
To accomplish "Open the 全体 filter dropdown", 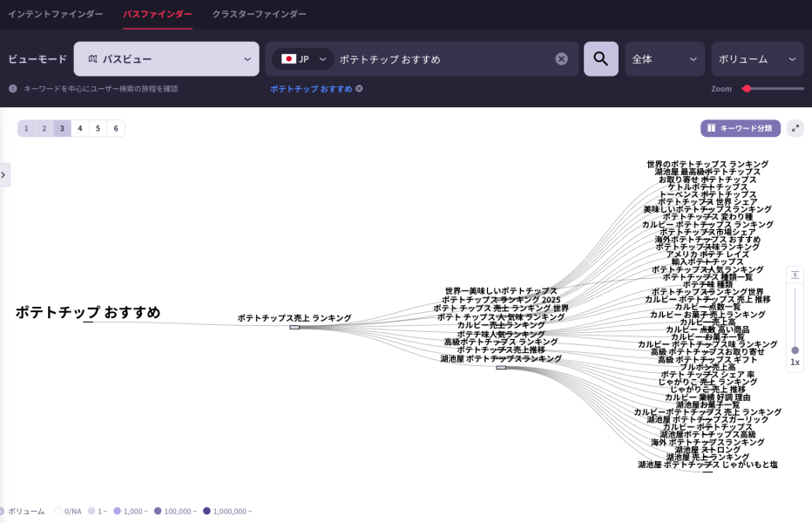I will pyautogui.click(x=664, y=59).
